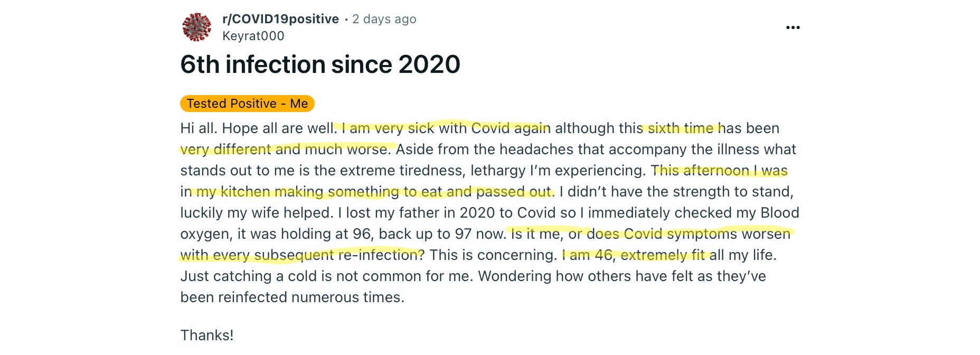980x355 pixels.
Task: Click highlighted 'does Covid symptoms worsen' text
Action: 689,234
